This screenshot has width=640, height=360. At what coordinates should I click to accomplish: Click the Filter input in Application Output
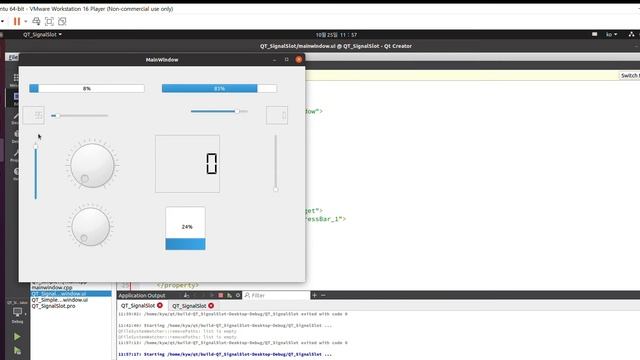(276, 295)
